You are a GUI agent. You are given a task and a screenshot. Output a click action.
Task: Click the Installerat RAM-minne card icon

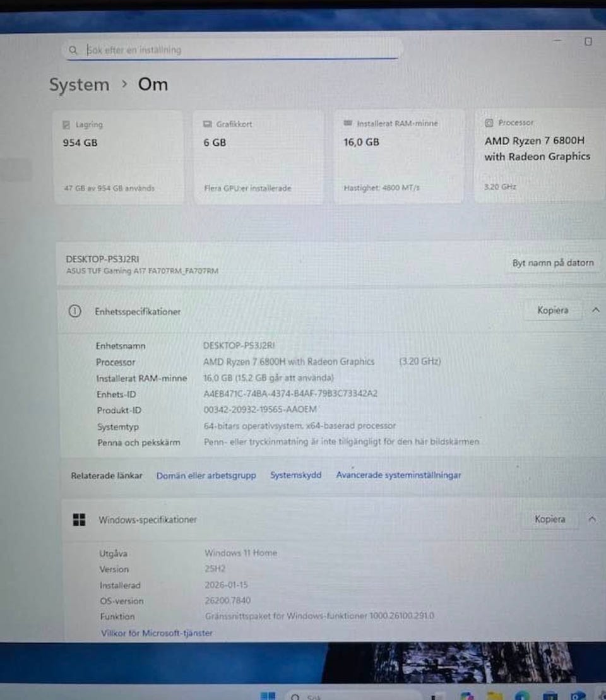pos(348,122)
